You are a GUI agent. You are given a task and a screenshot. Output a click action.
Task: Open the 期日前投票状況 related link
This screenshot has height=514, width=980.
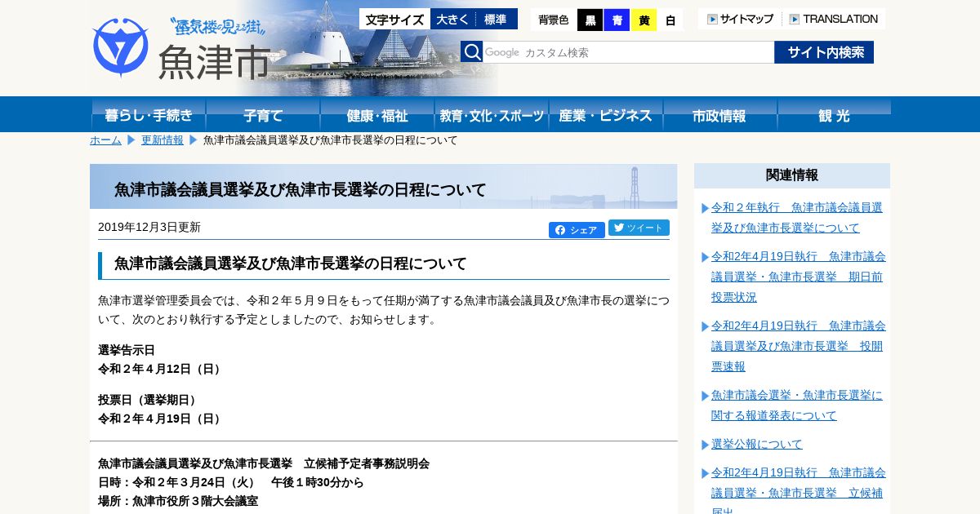pos(798,277)
